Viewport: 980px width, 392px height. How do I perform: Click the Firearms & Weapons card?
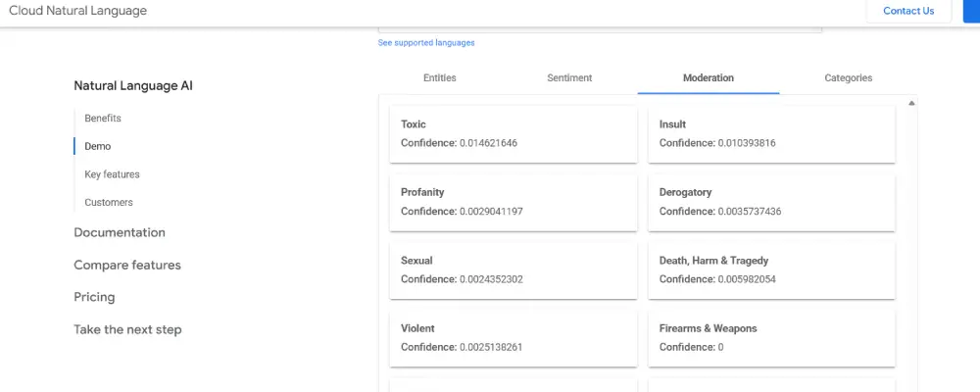click(x=771, y=338)
